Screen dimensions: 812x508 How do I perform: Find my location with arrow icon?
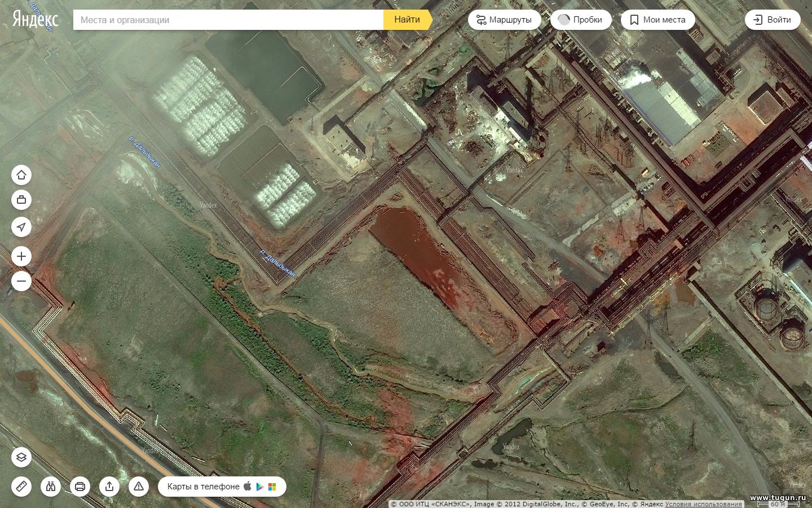tap(21, 227)
